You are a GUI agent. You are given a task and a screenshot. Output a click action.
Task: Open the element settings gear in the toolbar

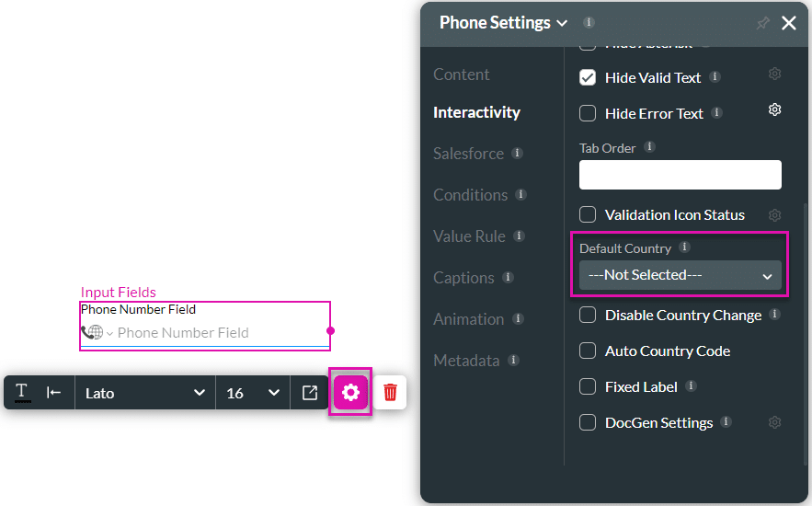[350, 392]
